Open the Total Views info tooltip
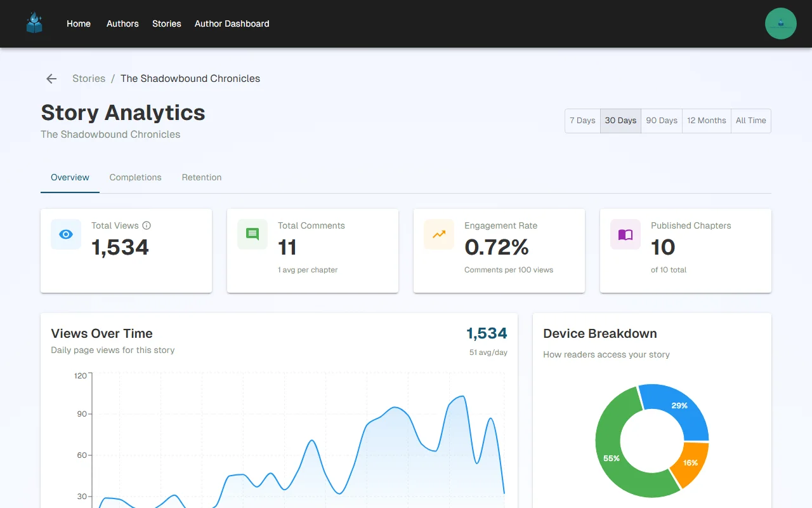 (x=147, y=225)
